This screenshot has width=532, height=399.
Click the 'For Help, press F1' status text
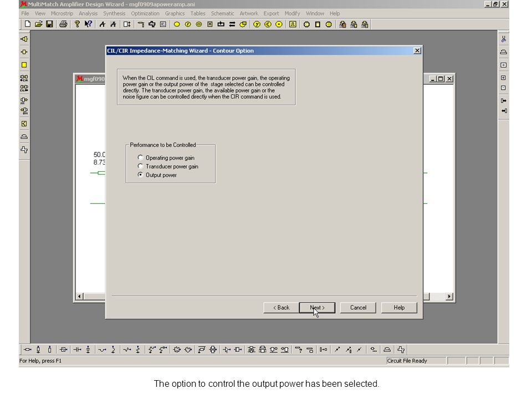40,361
